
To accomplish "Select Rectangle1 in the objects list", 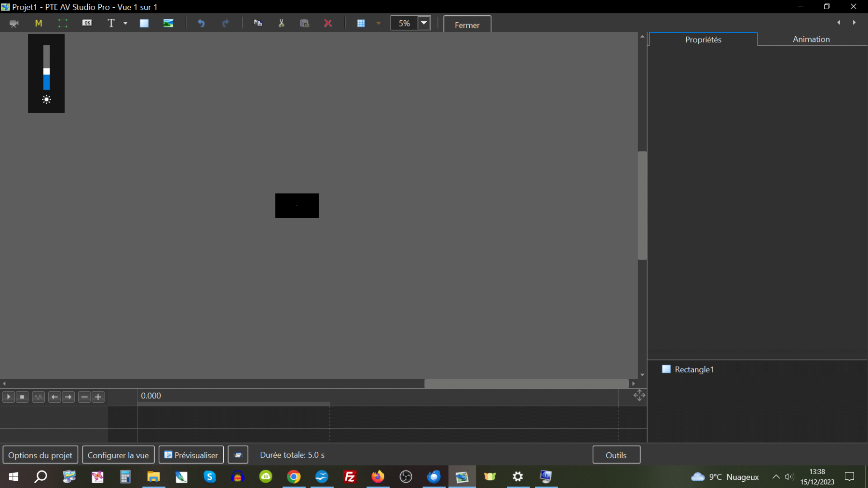I will [694, 369].
